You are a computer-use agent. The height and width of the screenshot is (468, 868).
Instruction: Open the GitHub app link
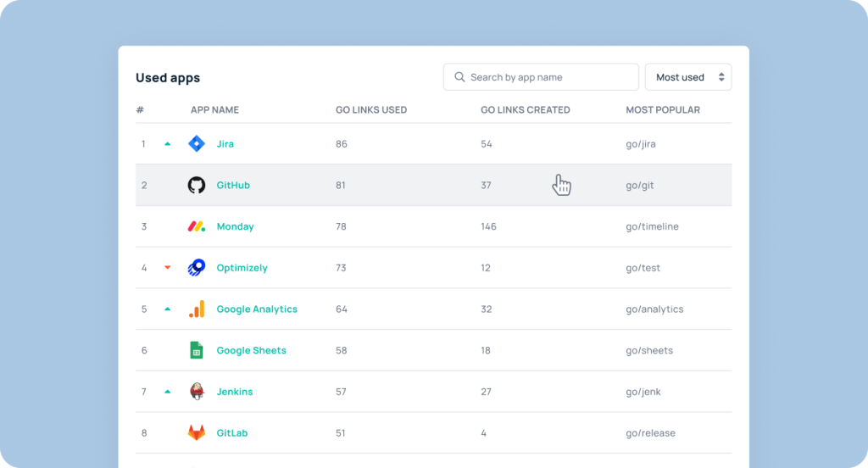(x=233, y=185)
